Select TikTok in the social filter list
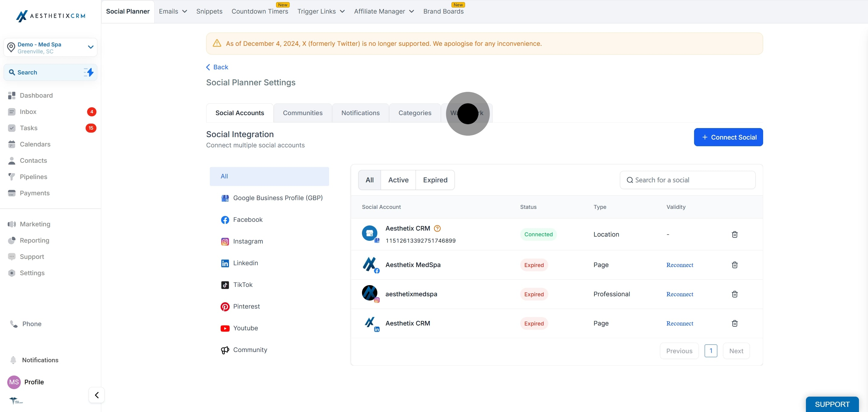This screenshot has height=412, width=868. (243, 285)
